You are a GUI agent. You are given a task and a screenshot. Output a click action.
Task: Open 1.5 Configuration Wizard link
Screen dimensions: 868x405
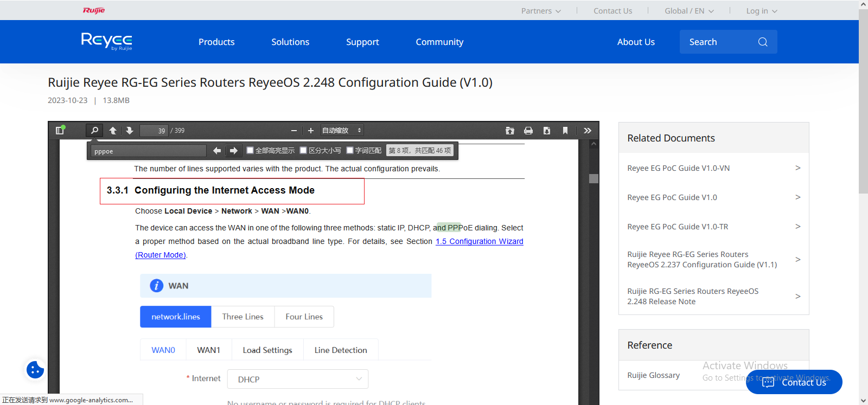tap(480, 241)
